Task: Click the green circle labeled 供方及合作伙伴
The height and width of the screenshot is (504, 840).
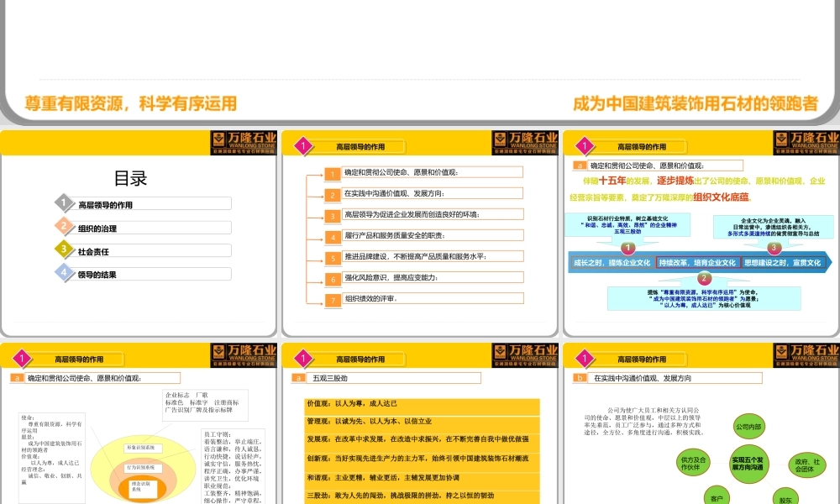Action: pos(693,464)
